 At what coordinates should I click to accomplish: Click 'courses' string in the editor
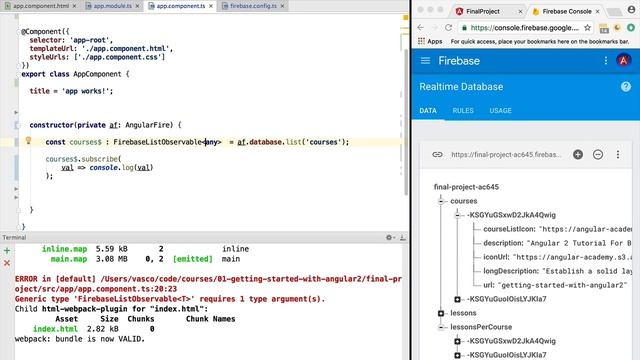[x=324, y=142]
